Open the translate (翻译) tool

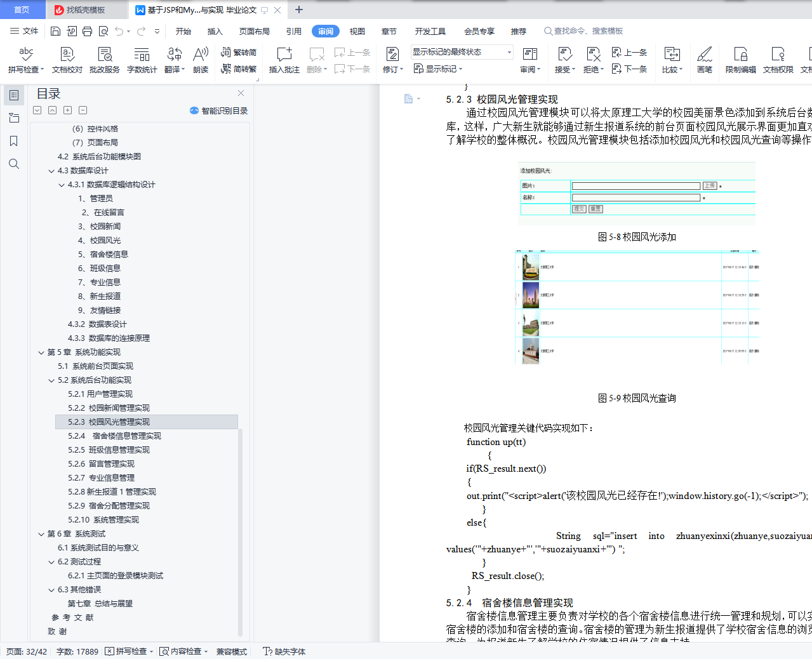[175, 60]
